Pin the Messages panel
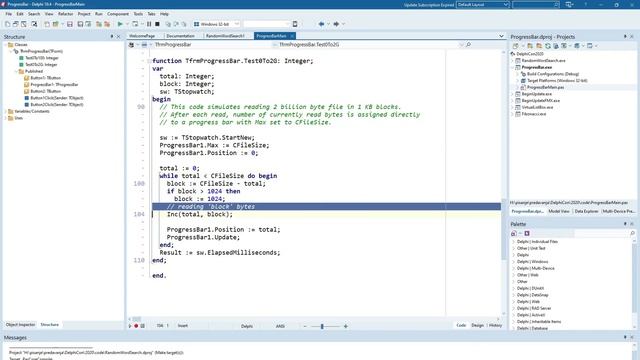Viewport: 640px width, 360px height. 625,338
